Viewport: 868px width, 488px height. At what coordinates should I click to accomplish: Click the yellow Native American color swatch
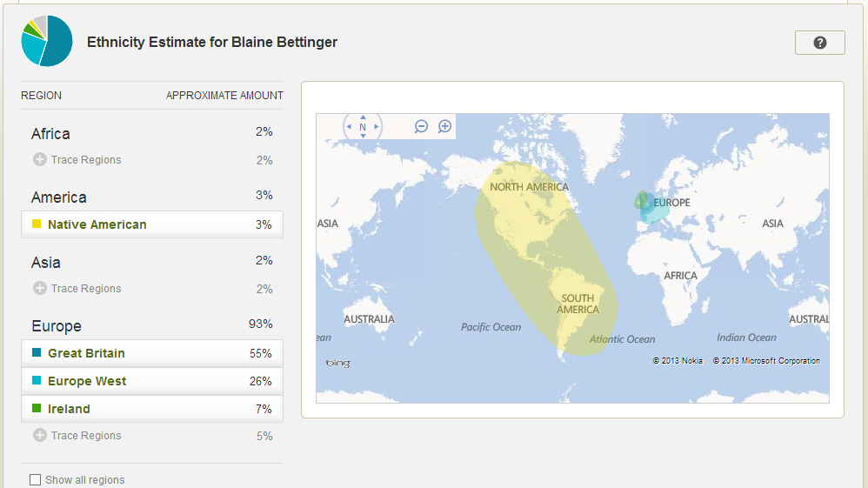click(37, 224)
